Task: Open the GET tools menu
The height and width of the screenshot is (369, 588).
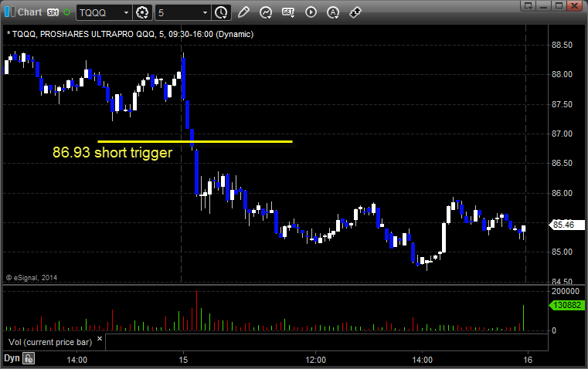Action: (288, 12)
